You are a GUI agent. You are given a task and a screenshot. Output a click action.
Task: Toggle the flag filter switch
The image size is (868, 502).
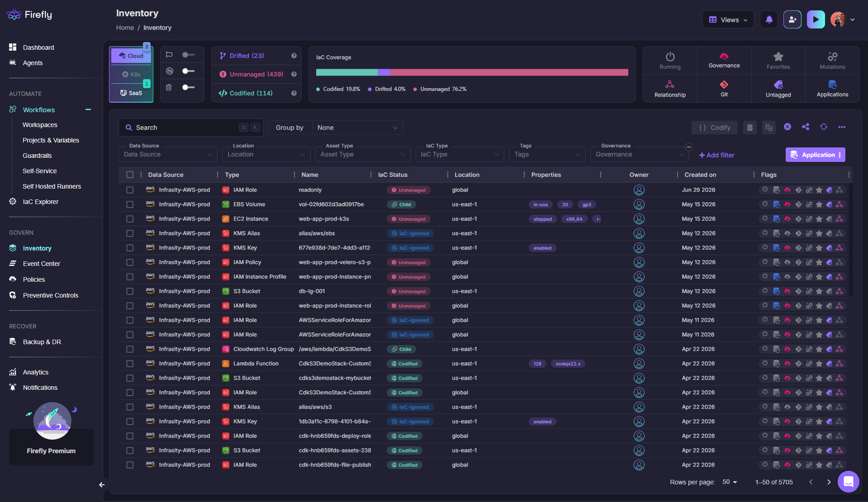point(188,55)
